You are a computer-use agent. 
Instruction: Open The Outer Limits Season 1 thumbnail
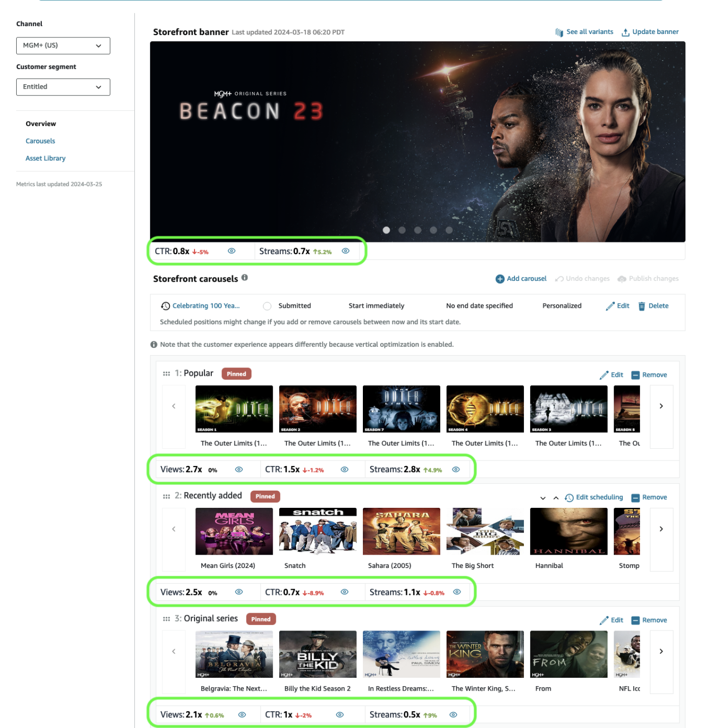[x=234, y=409]
